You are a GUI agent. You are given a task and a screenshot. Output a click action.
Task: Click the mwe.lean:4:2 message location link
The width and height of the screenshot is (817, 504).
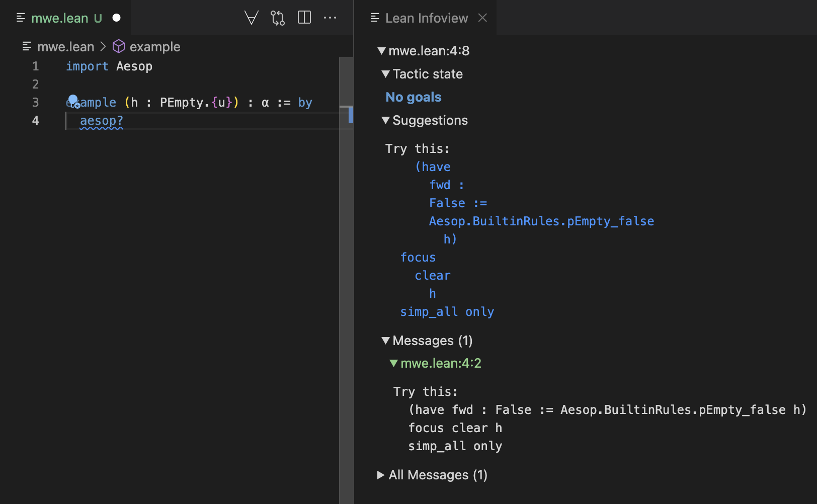coord(441,363)
